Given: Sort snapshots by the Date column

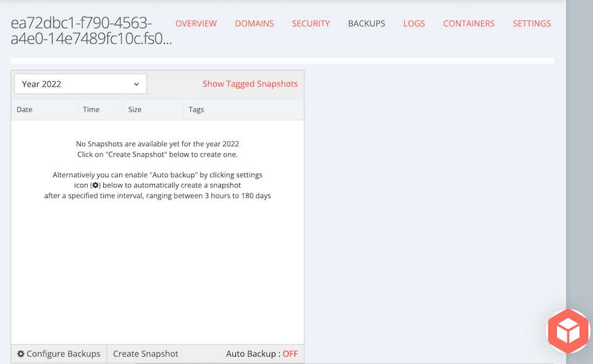Looking at the screenshot, I should coord(24,109).
